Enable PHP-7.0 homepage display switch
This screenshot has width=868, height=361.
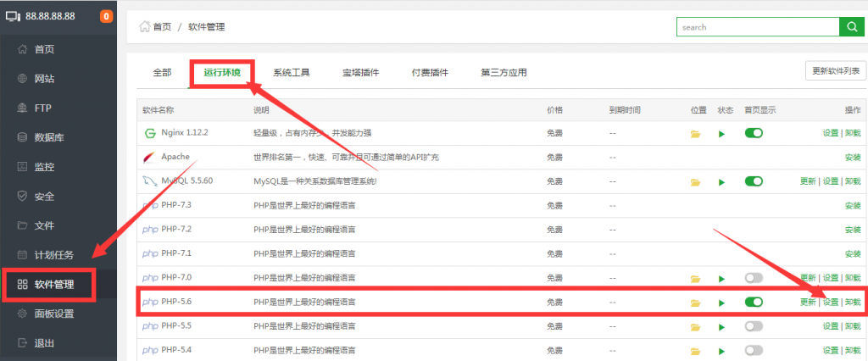pyautogui.click(x=754, y=278)
